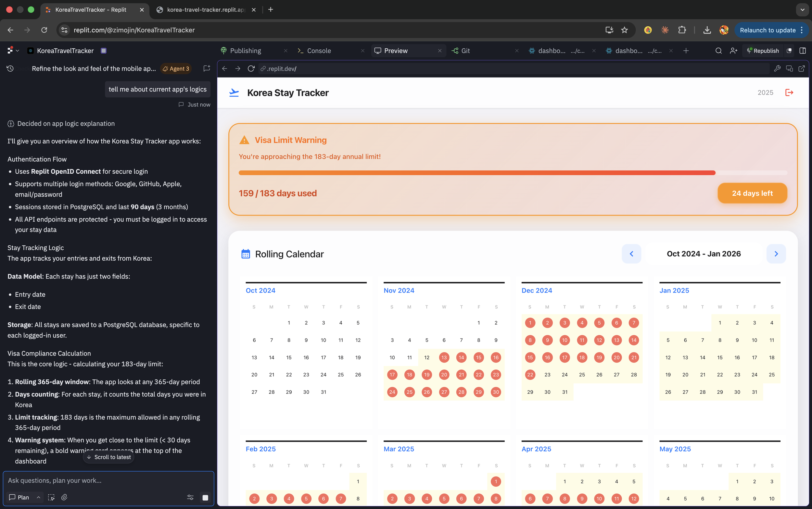Click the chat history icon
Screen dimensions: 812x509
click(10, 69)
